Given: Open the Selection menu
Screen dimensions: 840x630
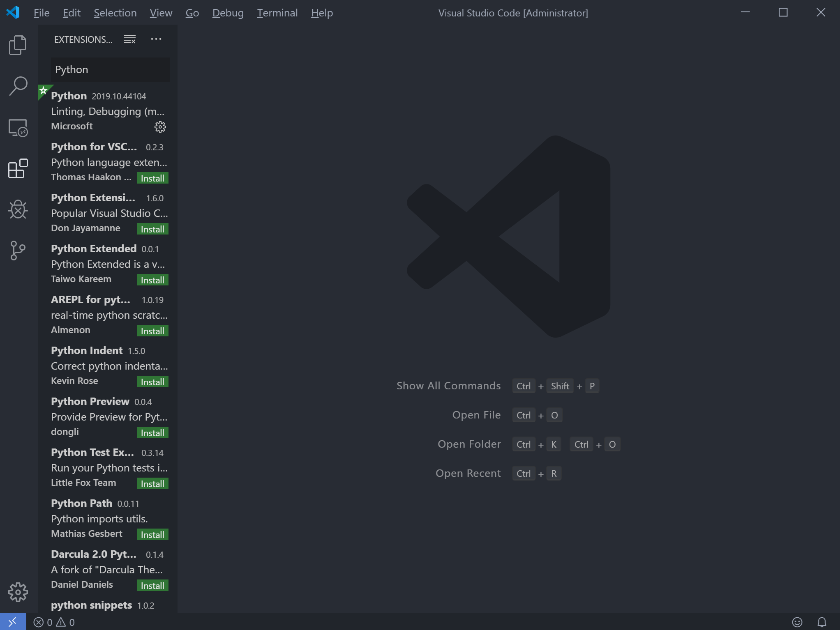Looking at the screenshot, I should pyautogui.click(x=115, y=13).
